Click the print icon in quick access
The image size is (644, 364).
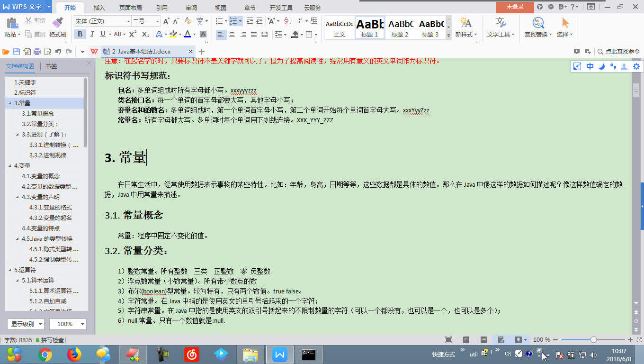[37, 52]
